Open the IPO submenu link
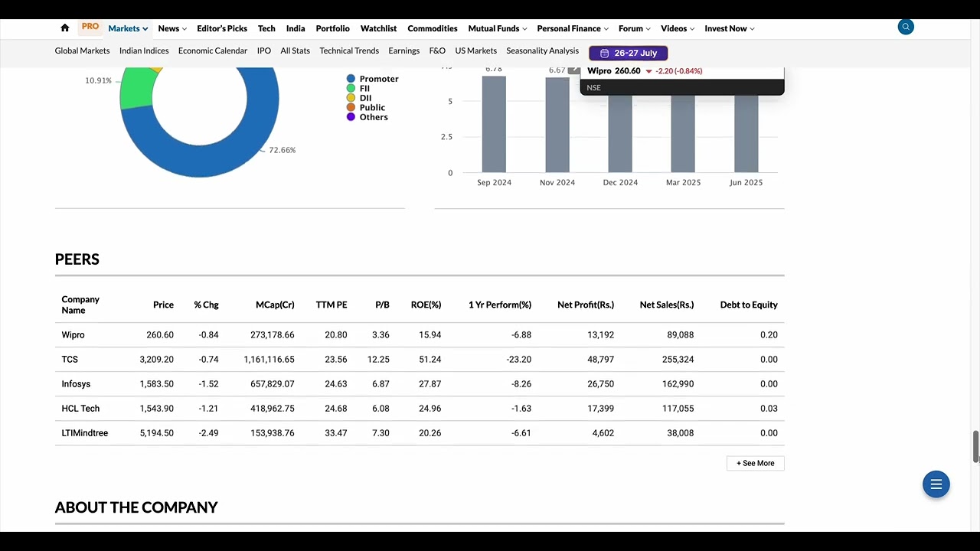This screenshot has width=980, height=551. (x=264, y=51)
